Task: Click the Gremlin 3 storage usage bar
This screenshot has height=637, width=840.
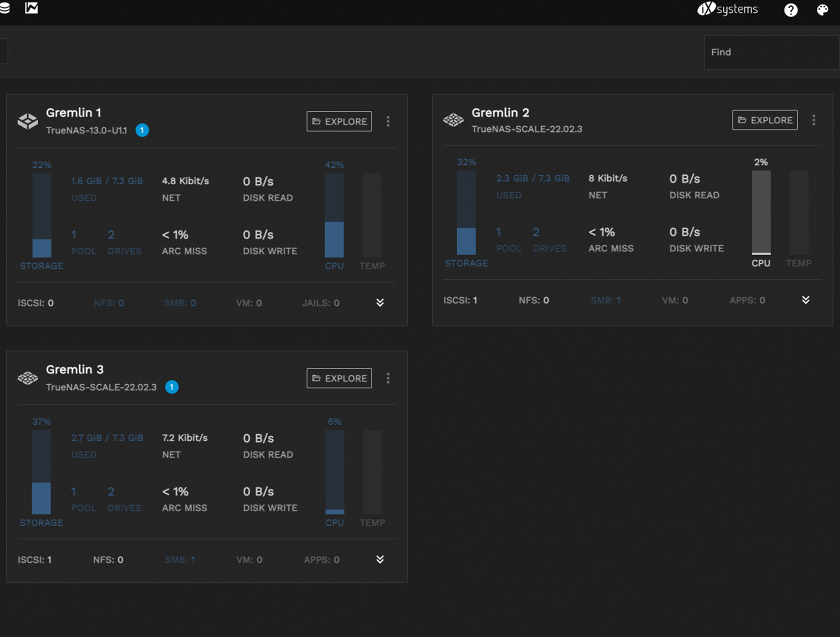Action: 42,472
